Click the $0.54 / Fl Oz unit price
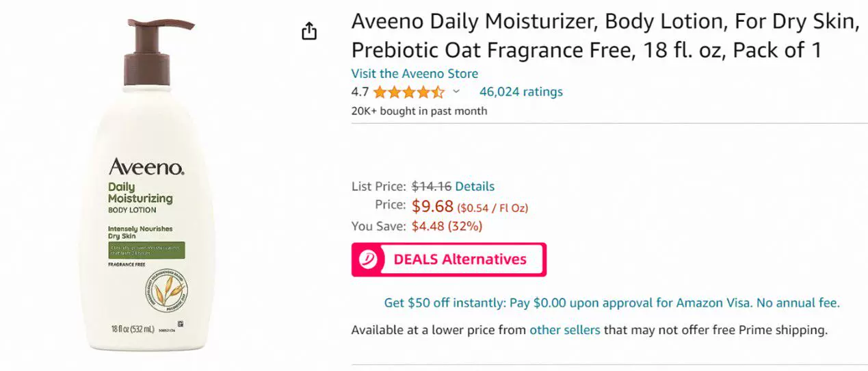Image resolution: width=868 pixels, height=371 pixels. click(x=492, y=207)
